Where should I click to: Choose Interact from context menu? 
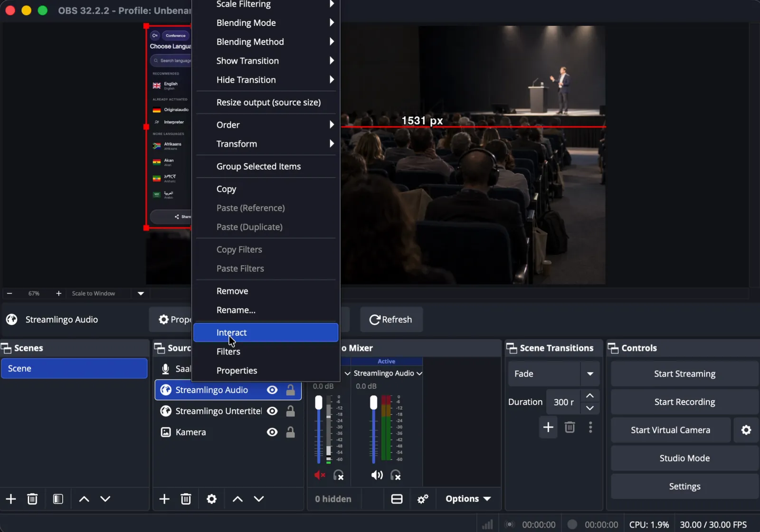coord(266,332)
